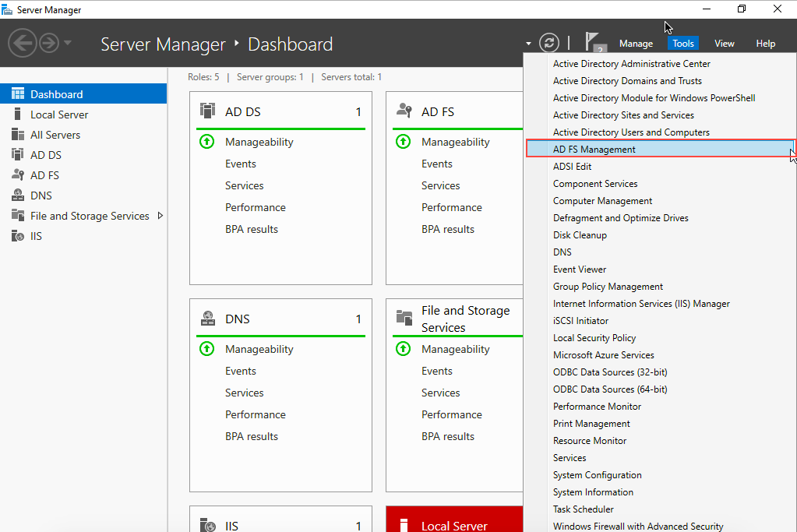797x532 pixels.
Task: Open Local Server icon in sidebar
Action: tap(18, 115)
